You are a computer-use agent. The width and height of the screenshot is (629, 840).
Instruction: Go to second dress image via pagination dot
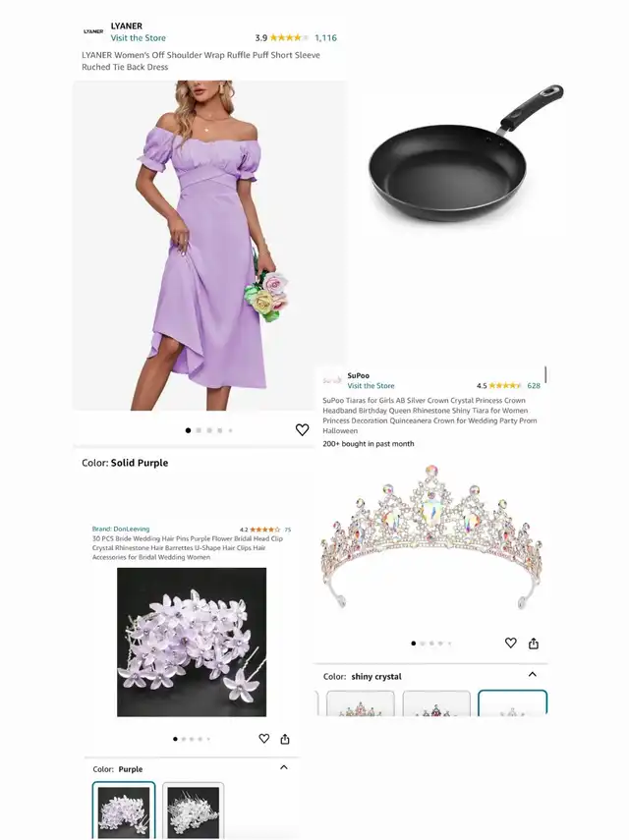(199, 430)
